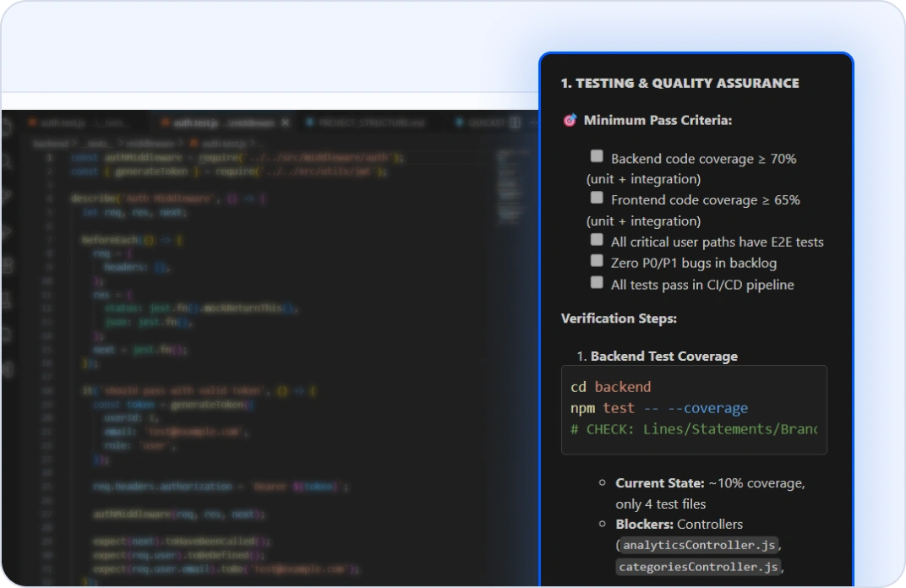Click the Split Editor icon

[517, 122]
